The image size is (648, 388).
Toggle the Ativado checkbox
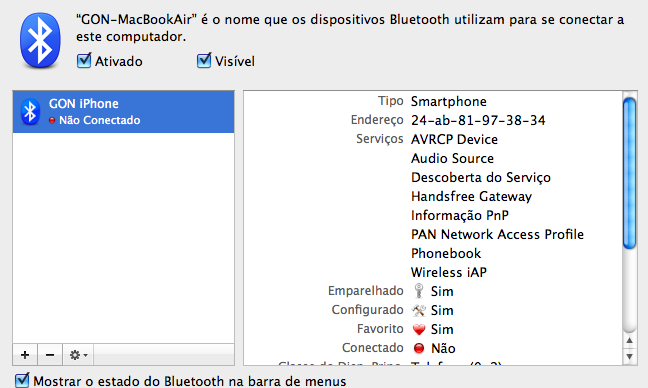coord(84,61)
